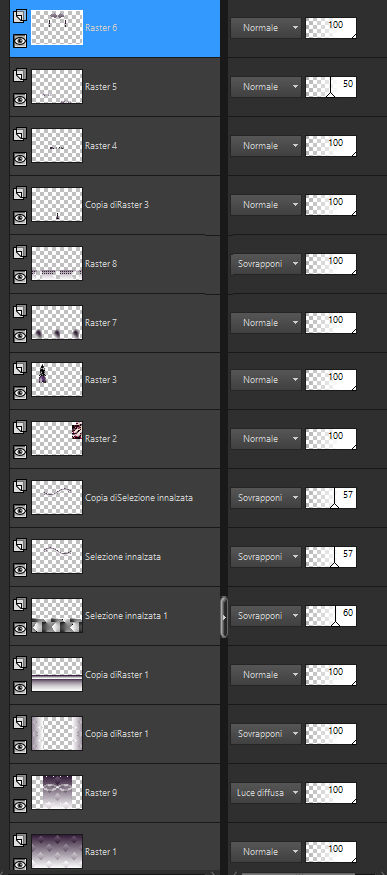Screen dimensions: 387x875
Task: Click the layer type icon of Raster 6
Action: point(20,16)
